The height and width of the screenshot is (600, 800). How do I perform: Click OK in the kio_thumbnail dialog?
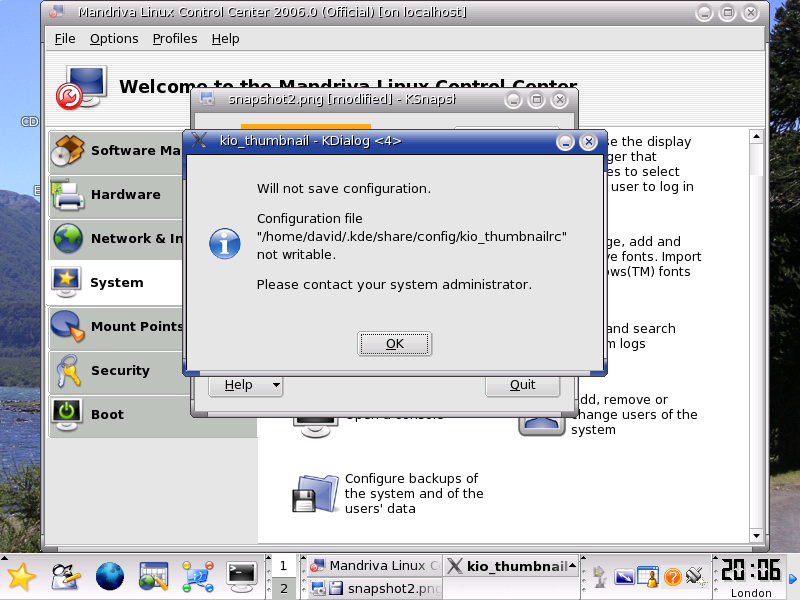(394, 343)
